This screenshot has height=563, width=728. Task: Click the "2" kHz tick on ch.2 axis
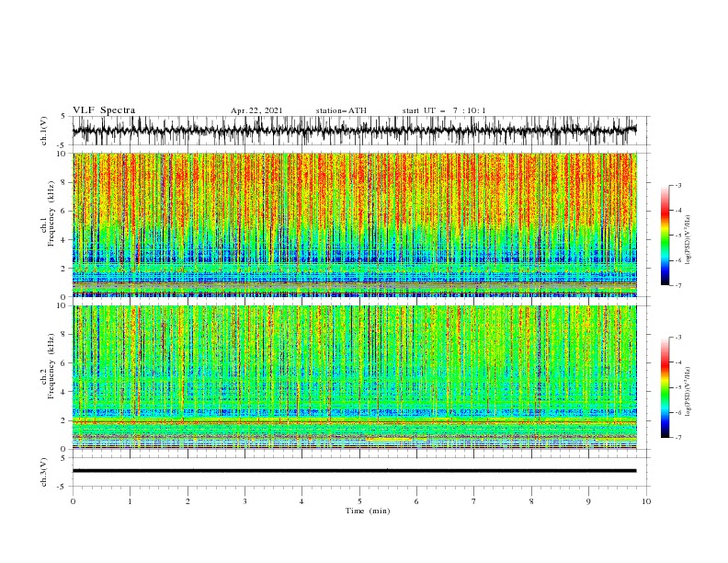65,420
